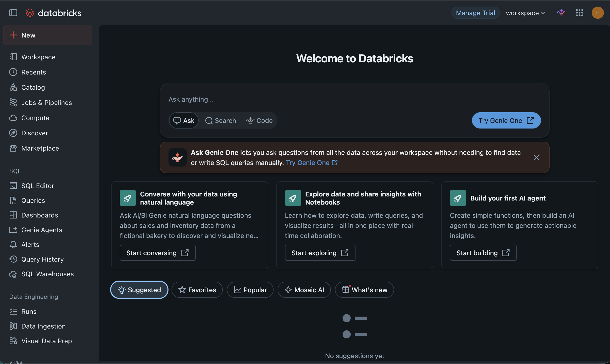Open the apps grid icon
Viewport: 610px width, 364px height.
point(579,13)
